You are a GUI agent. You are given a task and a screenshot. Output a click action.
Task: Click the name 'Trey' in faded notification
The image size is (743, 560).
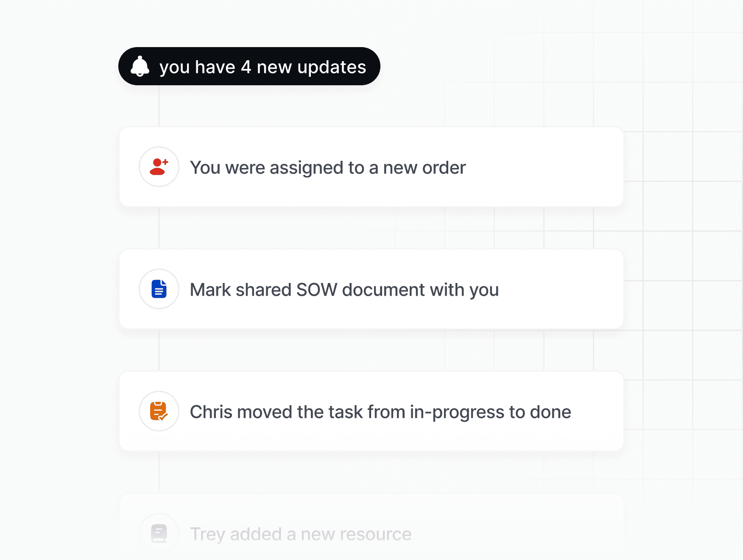click(207, 535)
